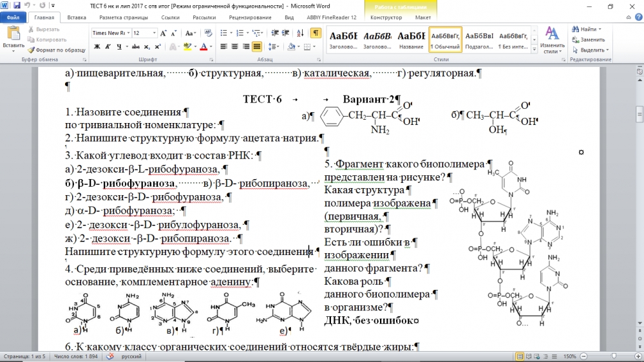
Task: Toggle bold formatting (Ж) in the ribbon
Action: (x=97, y=46)
